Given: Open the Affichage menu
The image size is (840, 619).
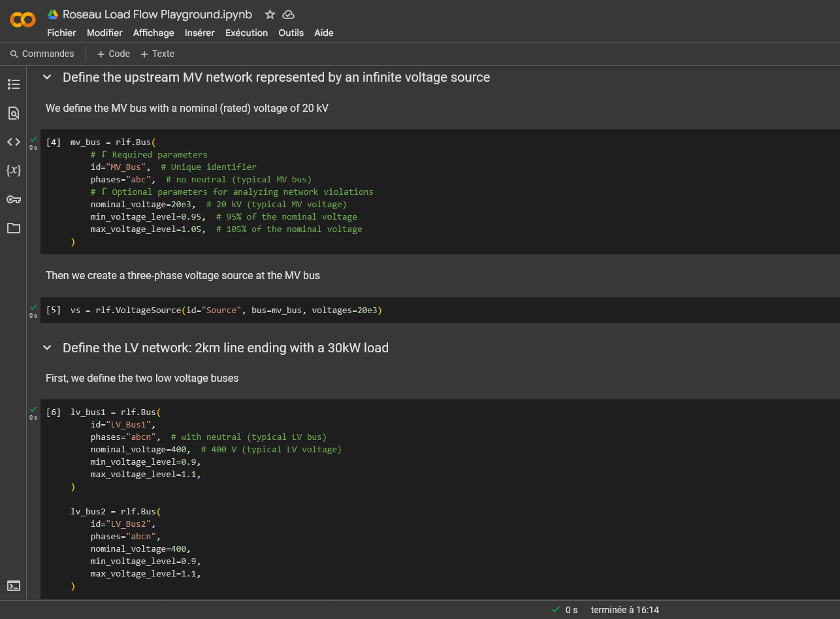Looking at the screenshot, I should [x=153, y=33].
